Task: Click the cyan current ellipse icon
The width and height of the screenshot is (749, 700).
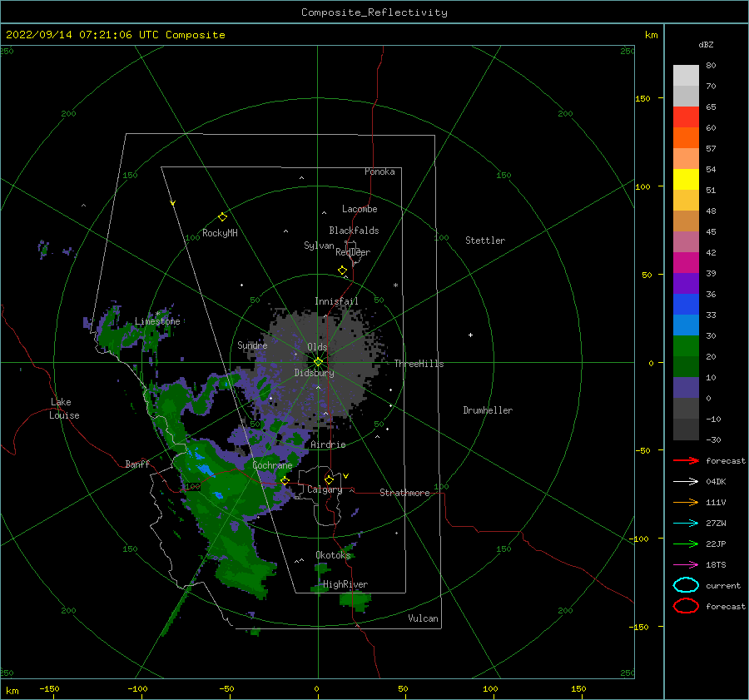Action: coord(686,585)
